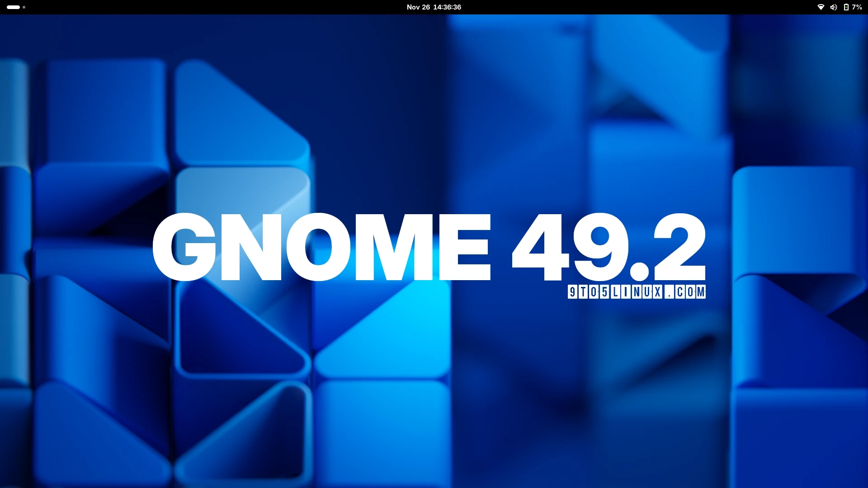Open the notification list from the date display
The width and height of the screenshot is (868, 488).
(434, 7)
